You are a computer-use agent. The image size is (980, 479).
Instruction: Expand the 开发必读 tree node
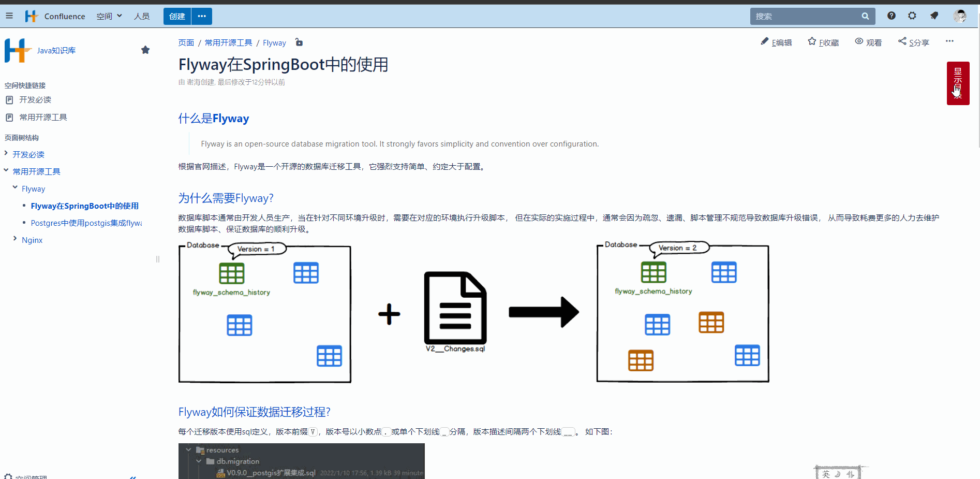tap(6, 153)
